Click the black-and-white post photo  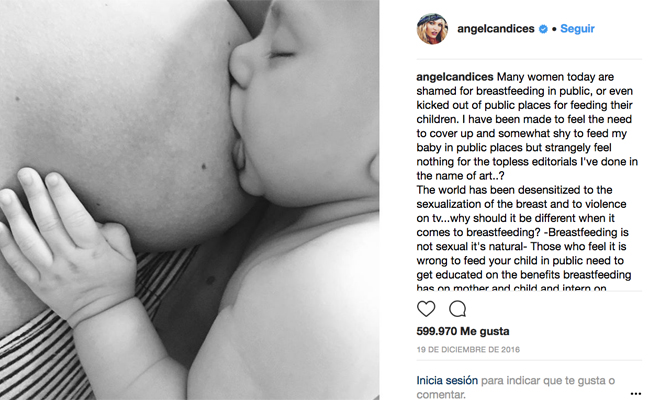pos(189,200)
